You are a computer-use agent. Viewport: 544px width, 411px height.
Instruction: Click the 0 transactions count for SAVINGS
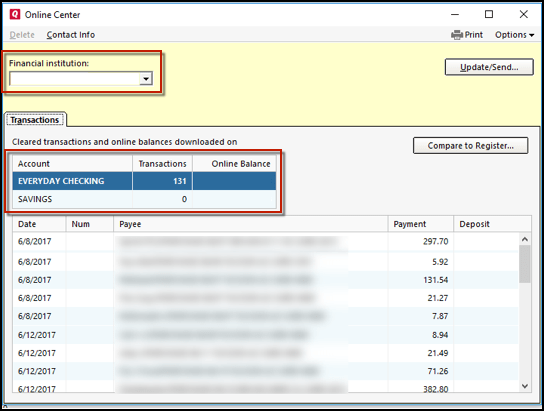[162, 199]
